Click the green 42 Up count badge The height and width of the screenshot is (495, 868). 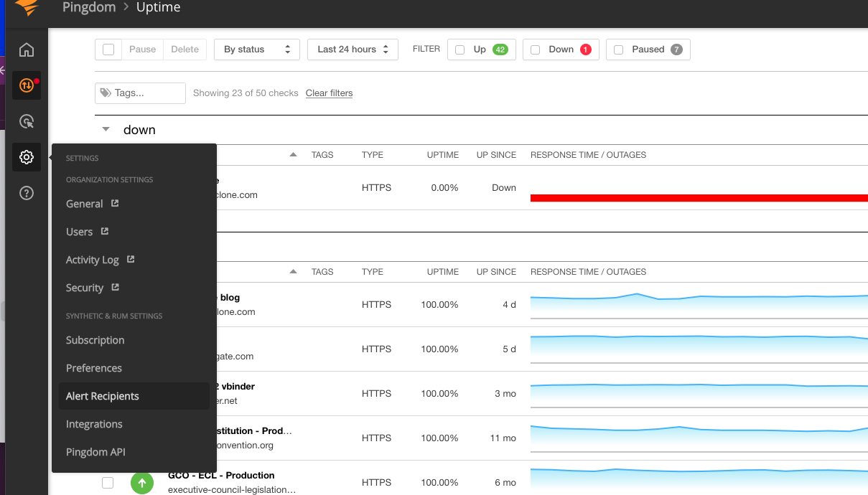click(500, 49)
